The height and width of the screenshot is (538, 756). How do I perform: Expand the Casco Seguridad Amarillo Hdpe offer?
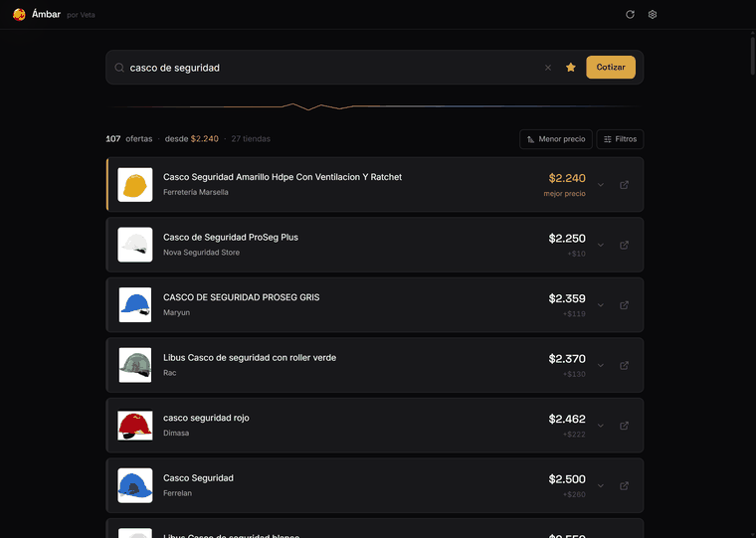601,185
